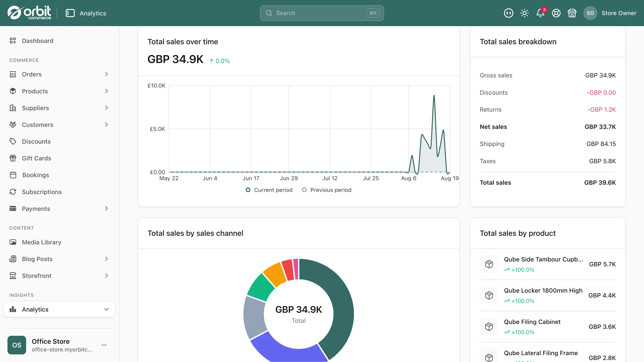Expand the Customers submenu chevron
Image resolution: width=644 pixels, height=362 pixels.
106,125
